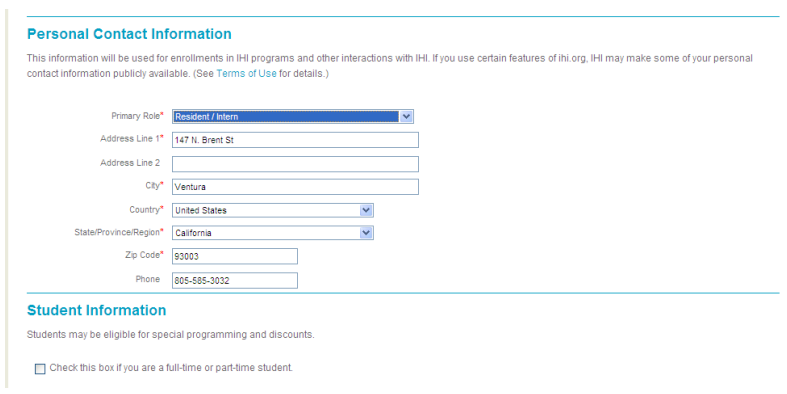The image size is (787, 394).
Task: Click the Address Line 1 label
Action: pyautogui.click(x=132, y=139)
